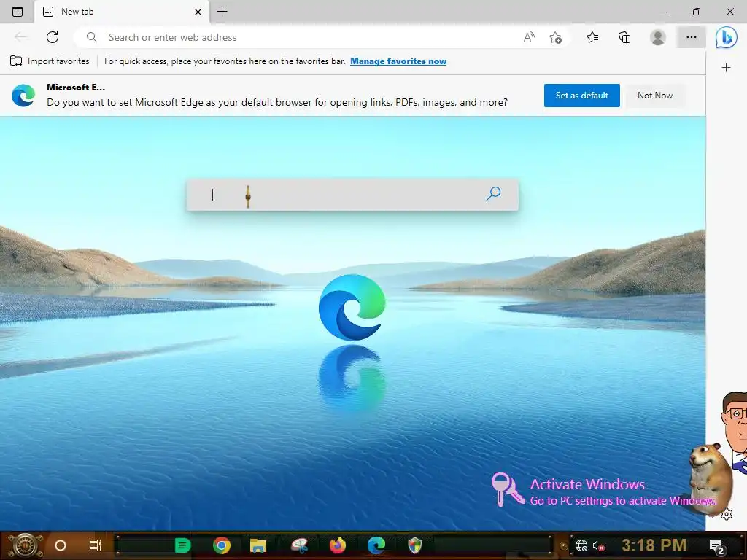
Task: Open Cortana circle on taskbar
Action: pyautogui.click(x=61, y=545)
